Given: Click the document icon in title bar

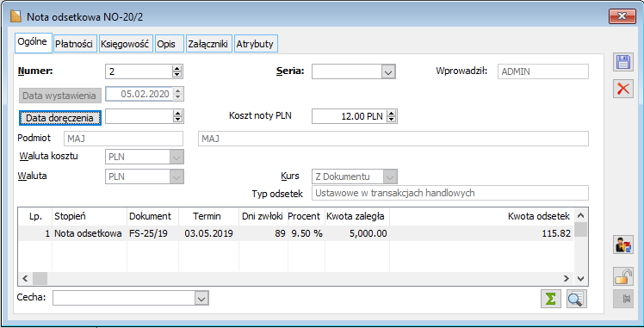Looking at the screenshot, I should pos(15,16).
